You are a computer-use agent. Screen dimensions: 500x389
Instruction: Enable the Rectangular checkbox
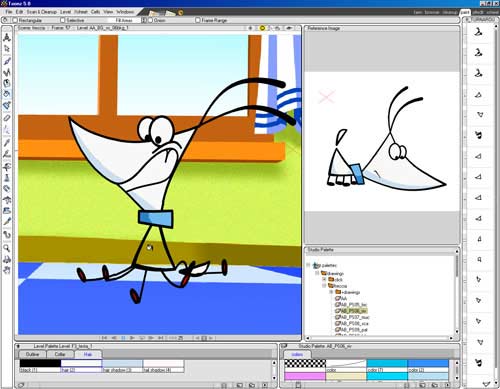pyautogui.click(x=15, y=20)
